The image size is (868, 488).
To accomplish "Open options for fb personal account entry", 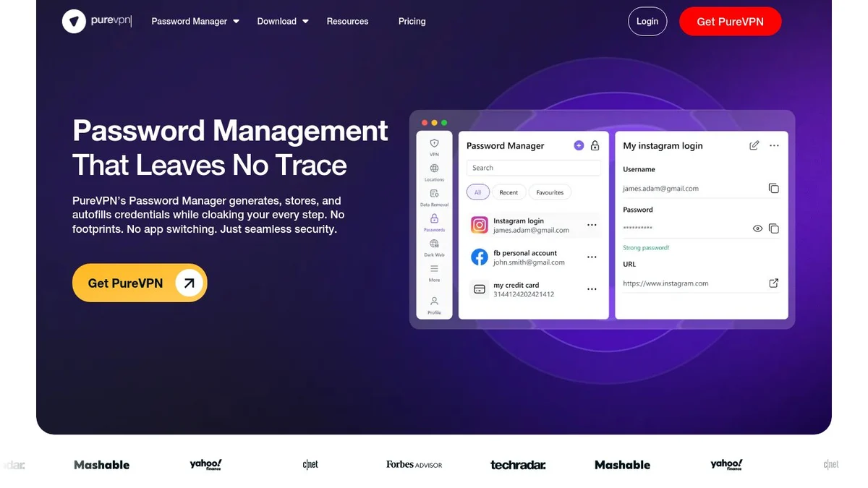I will click(x=592, y=257).
